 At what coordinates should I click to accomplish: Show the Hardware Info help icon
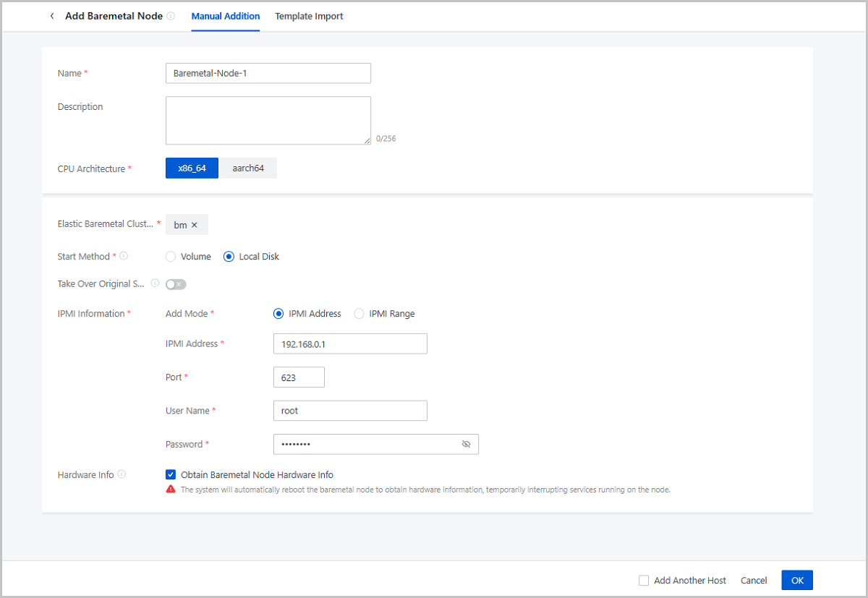122,474
